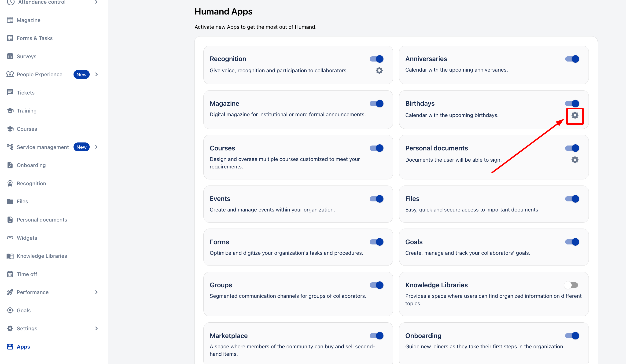Click Personal documents card gear icon
The width and height of the screenshot is (626, 364).
point(575,160)
